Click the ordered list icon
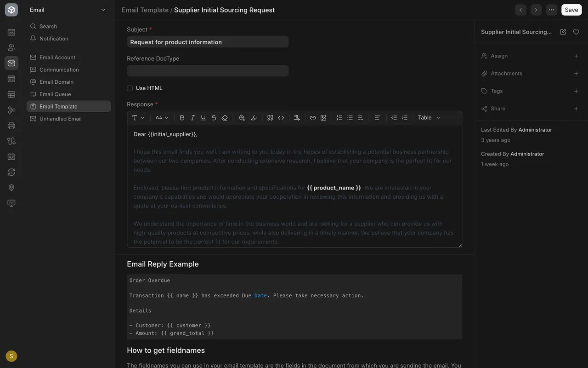The width and height of the screenshot is (588, 368). coord(339,118)
